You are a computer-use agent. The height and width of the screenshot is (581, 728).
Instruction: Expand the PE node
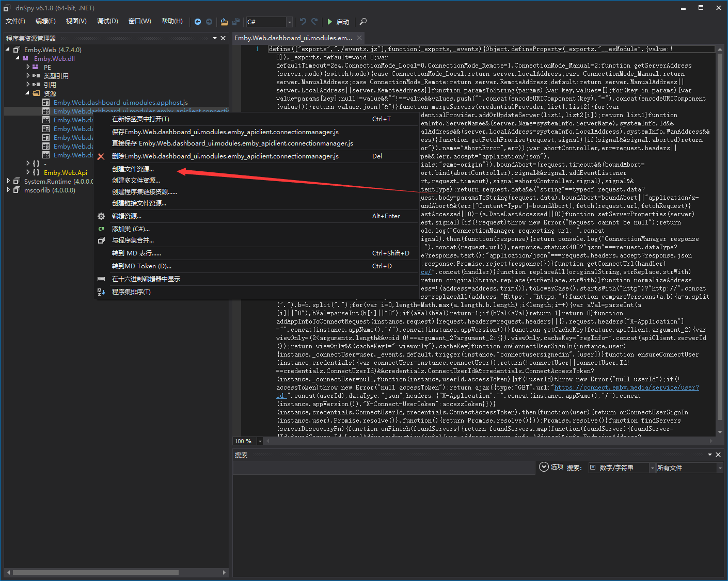(x=28, y=67)
